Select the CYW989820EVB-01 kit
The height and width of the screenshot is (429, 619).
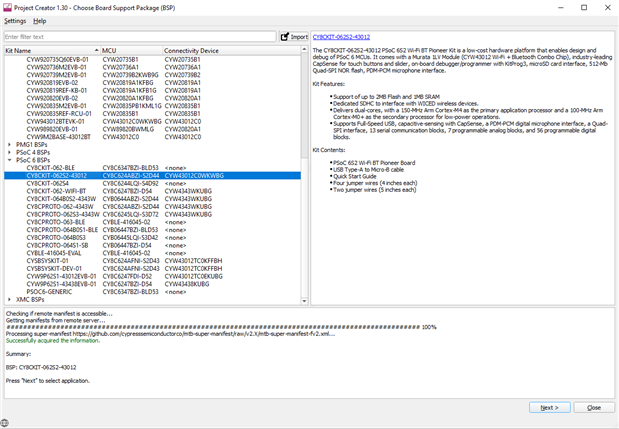(x=152, y=129)
